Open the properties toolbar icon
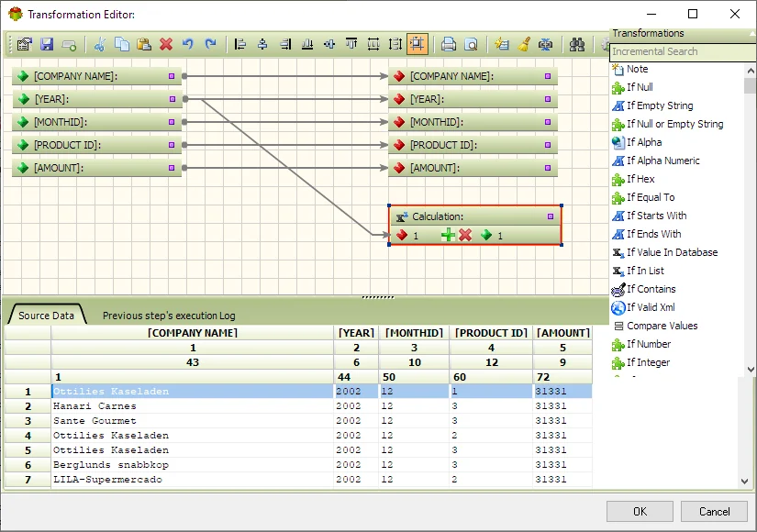This screenshot has height=532, width=757. coord(24,44)
